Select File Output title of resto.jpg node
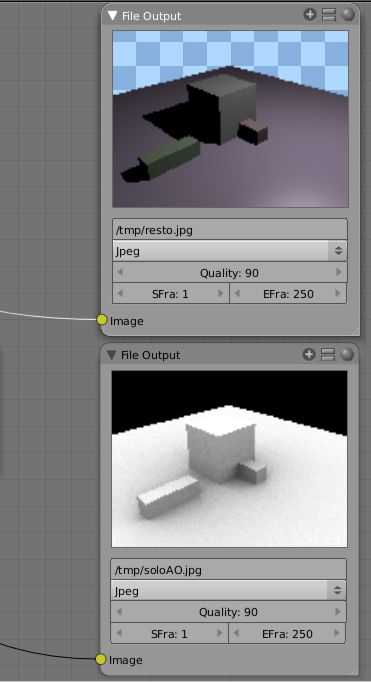371x682 pixels. click(x=151, y=16)
